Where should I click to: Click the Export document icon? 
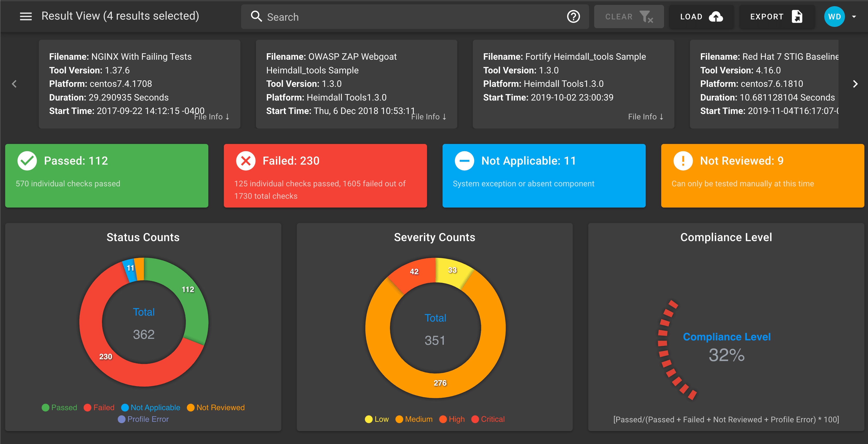797,17
